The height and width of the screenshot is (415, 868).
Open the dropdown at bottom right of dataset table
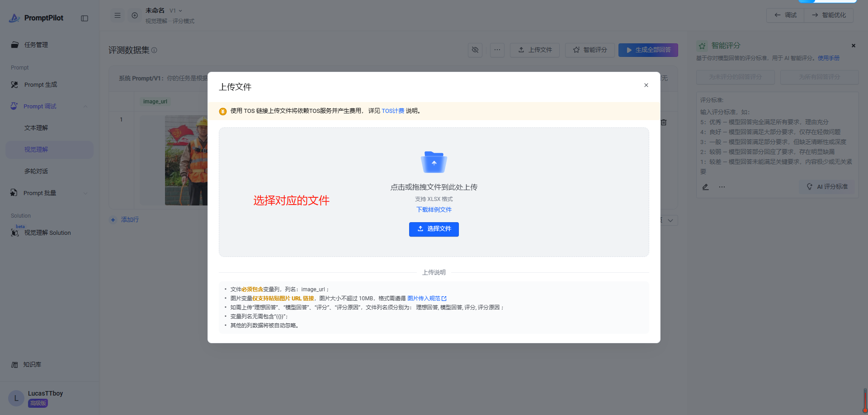coord(670,220)
